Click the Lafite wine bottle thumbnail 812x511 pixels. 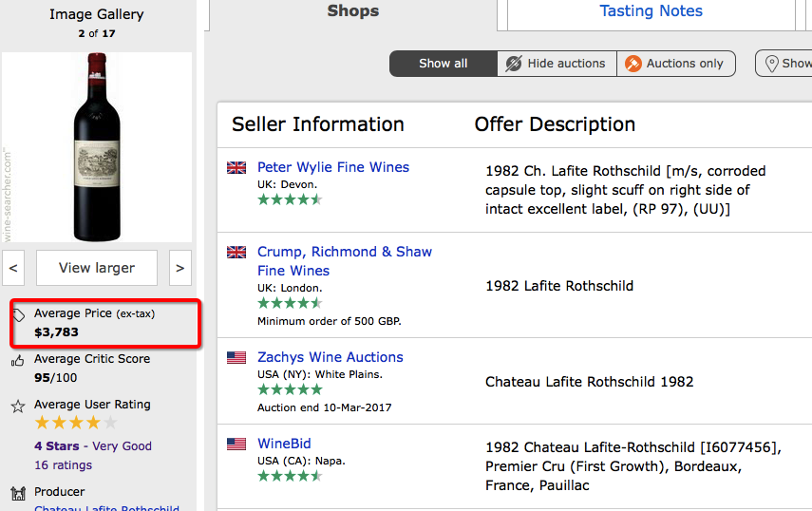tap(97, 147)
